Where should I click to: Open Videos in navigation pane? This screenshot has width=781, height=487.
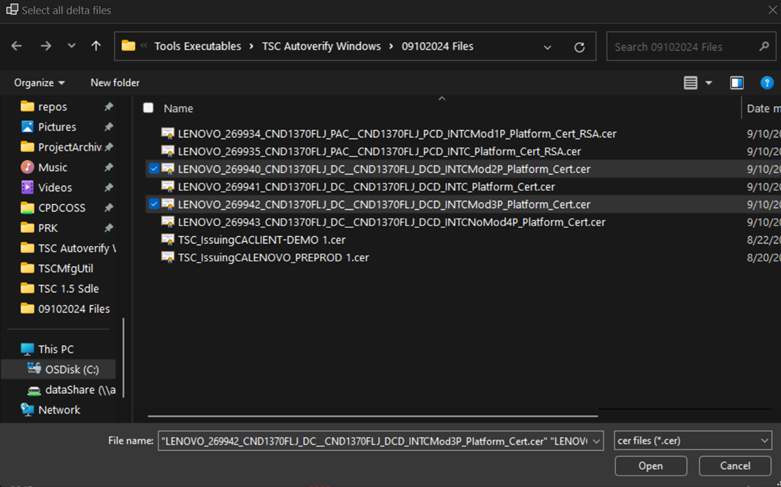(x=55, y=188)
